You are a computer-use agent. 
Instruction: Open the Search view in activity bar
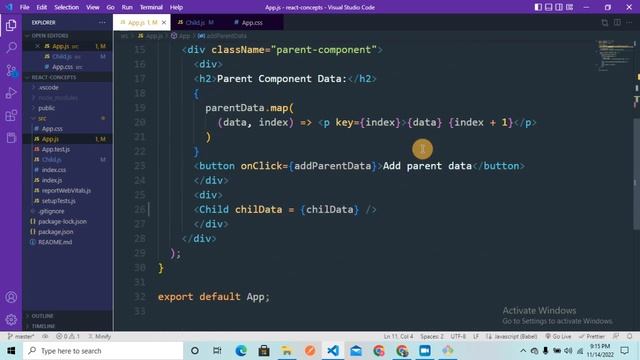[11, 47]
